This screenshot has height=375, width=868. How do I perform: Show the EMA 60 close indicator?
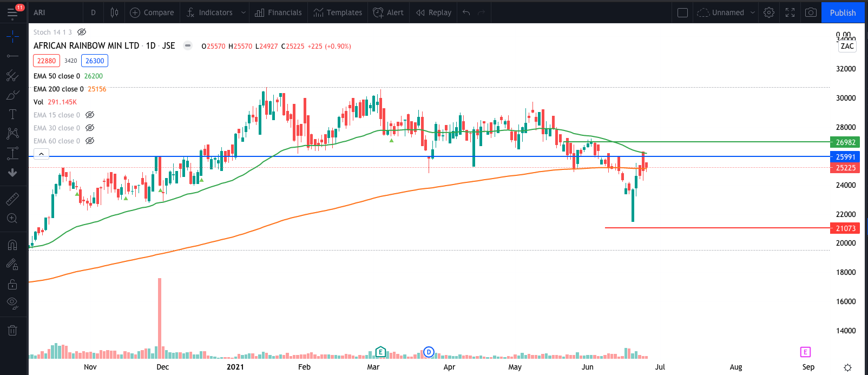click(x=90, y=141)
